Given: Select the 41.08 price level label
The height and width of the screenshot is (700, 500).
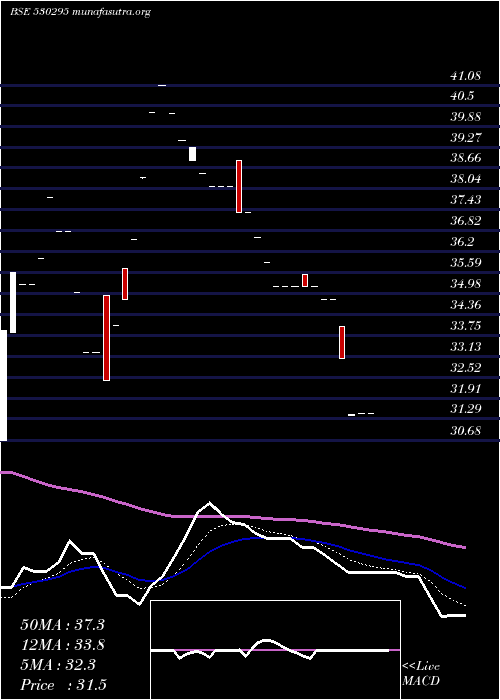Looking at the screenshot, I should tap(465, 76).
